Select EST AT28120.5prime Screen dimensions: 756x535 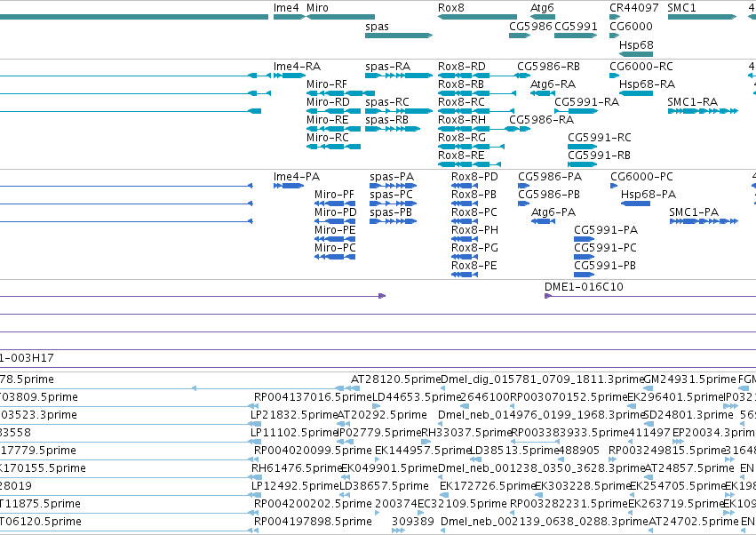point(395,379)
